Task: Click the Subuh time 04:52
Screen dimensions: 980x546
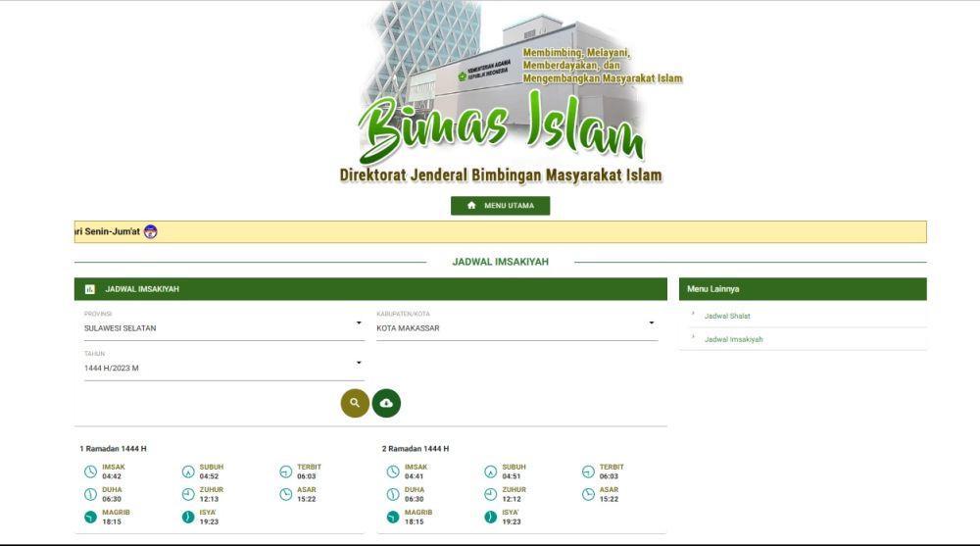Action: click(210, 476)
